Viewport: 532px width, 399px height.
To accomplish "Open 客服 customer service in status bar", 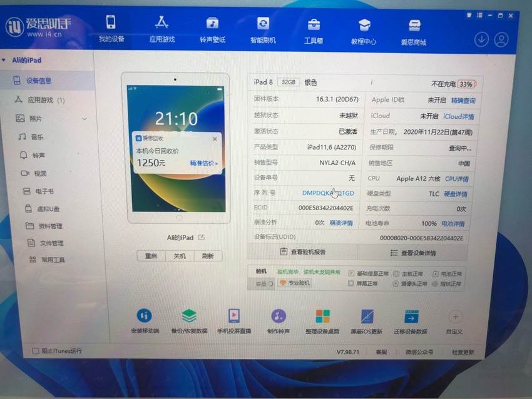I will [x=381, y=352].
